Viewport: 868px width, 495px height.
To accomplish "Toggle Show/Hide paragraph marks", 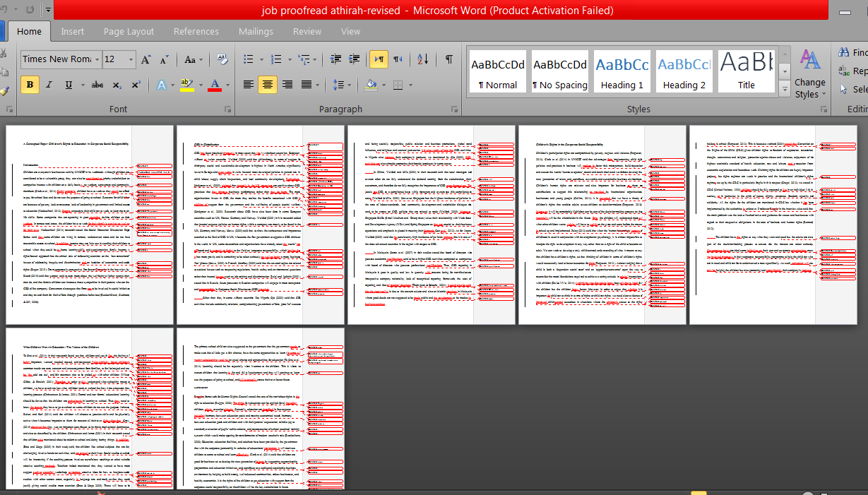I will [448, 59].
